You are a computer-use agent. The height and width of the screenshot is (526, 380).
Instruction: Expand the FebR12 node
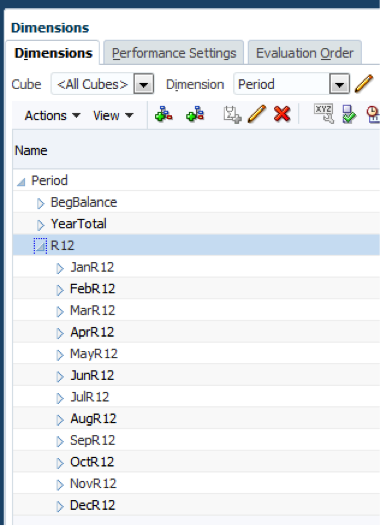60,290
